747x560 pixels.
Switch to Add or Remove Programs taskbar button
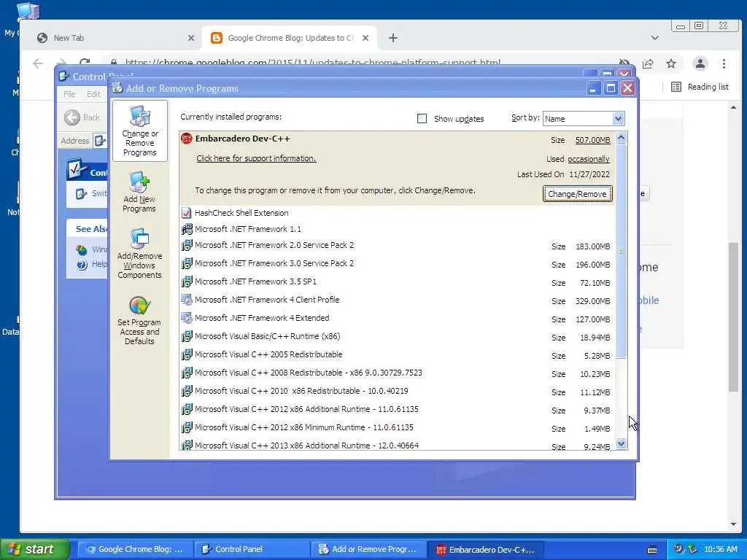pyautogui.click(x=368, y=549)
